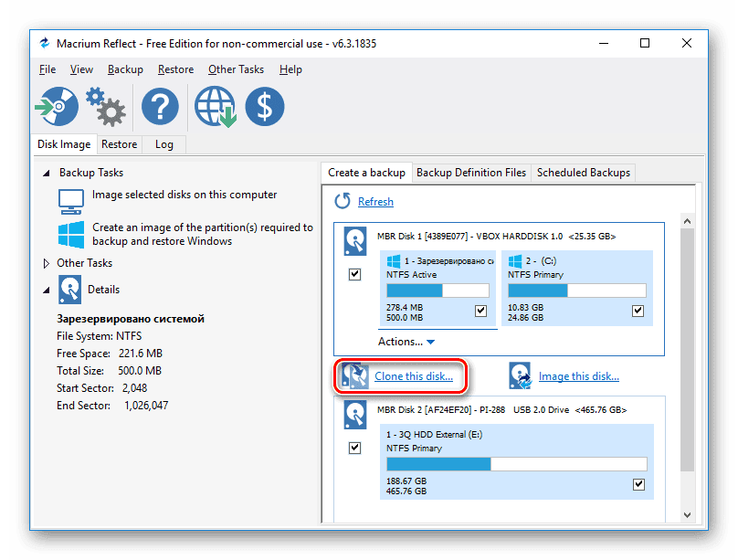Click the Details disk icon in left pane
The image size is (738, 560).
coord(69,290)
